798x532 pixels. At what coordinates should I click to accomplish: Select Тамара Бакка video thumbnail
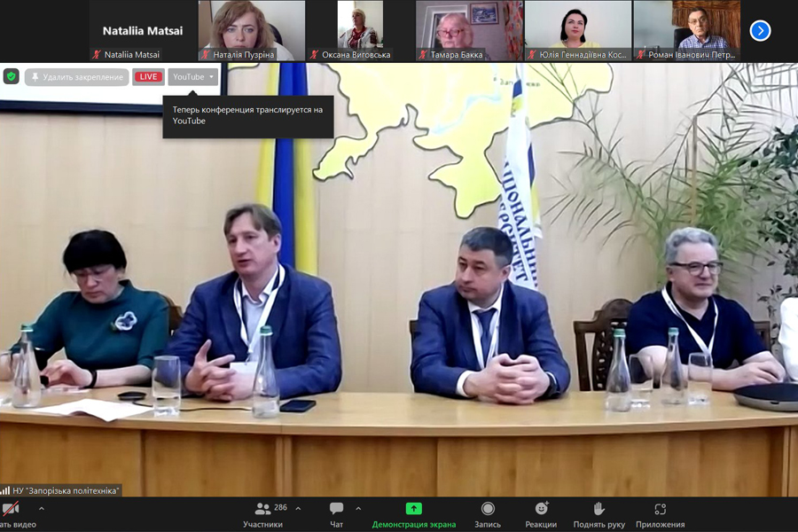[470, 30]
